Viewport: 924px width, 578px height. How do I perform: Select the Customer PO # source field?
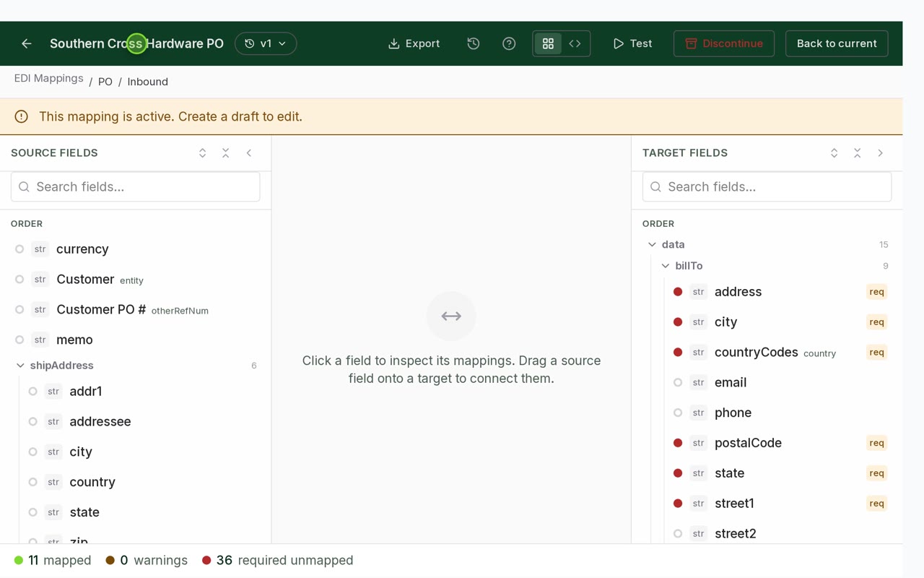[x=136, y=310]
